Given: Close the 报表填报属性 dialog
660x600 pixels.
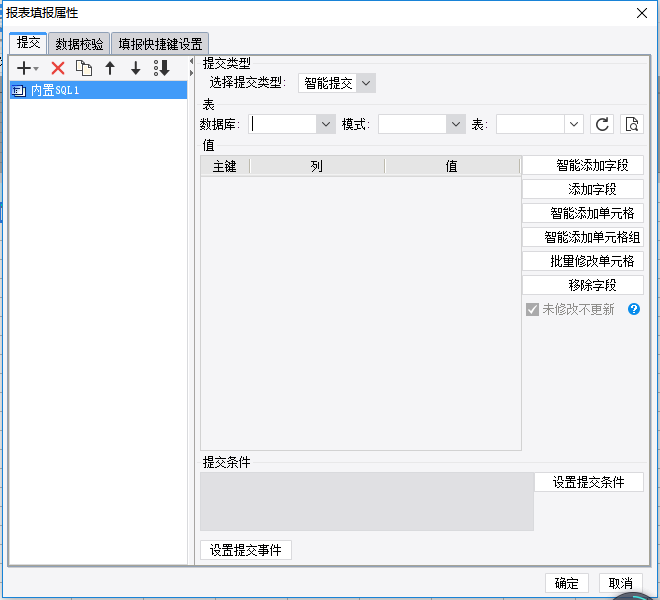Looking at the screenshot, I should [x=642, y=13].
